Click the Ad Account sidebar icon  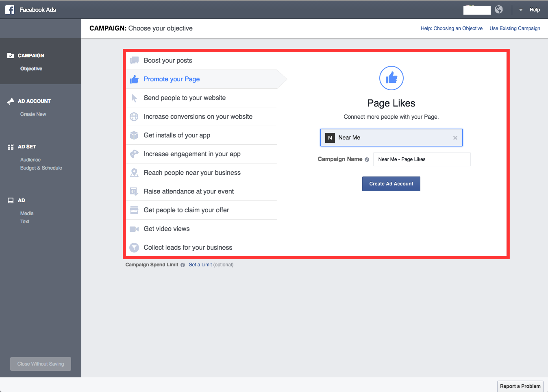click(x=11, y=101)
